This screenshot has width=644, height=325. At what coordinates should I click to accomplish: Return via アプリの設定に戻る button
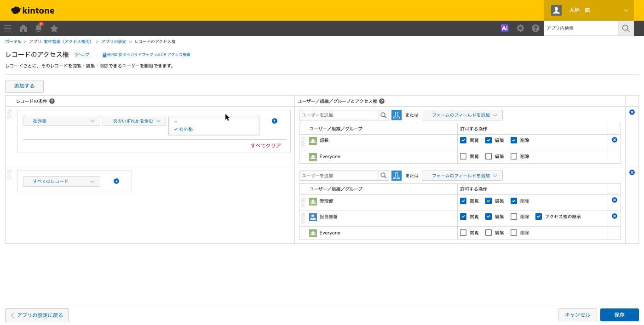pos(37,315)
